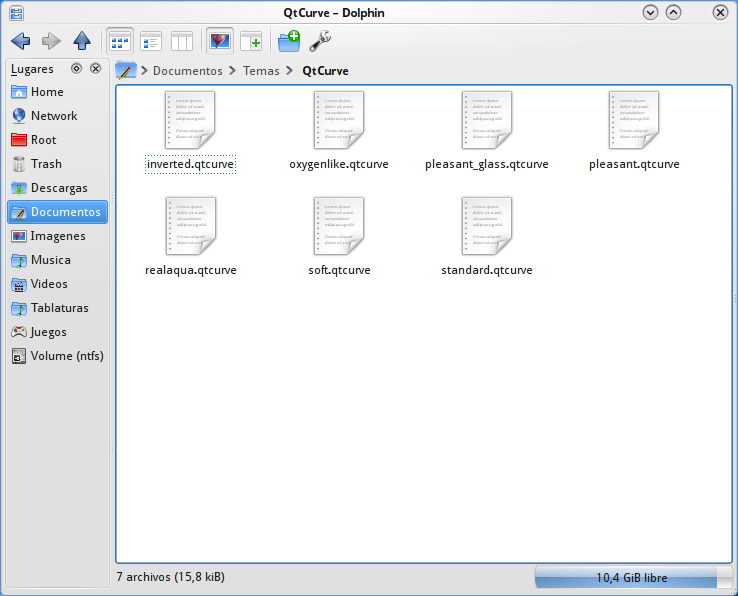Open Tablaturas in Places sidebar
The height and width of the screenshot is (596, 738).
click(x=57, y=308)
